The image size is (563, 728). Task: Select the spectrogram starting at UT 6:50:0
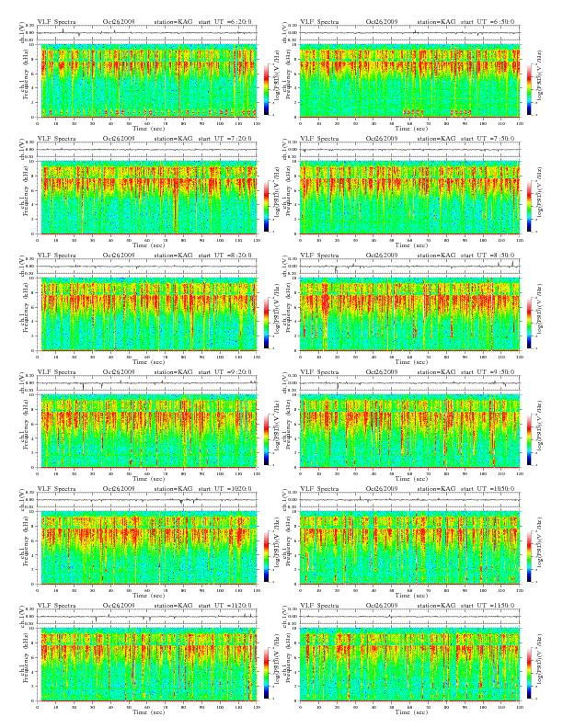click(x=409, y=81)
